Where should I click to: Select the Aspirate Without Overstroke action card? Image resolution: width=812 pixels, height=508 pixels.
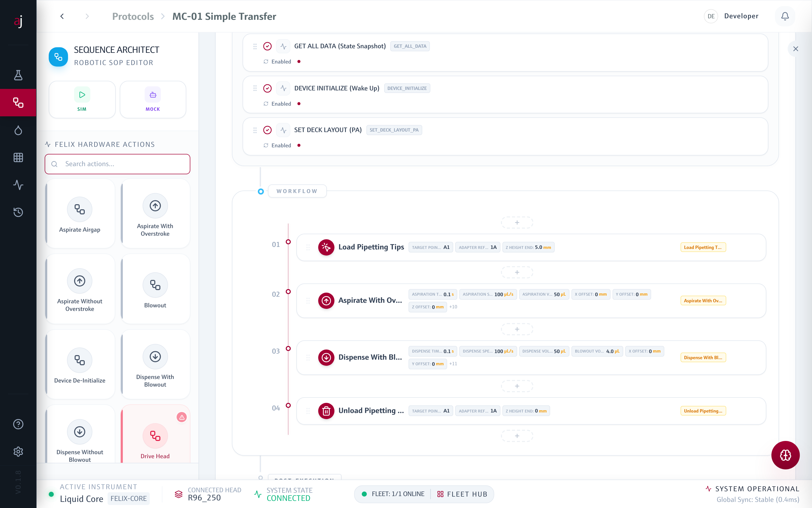80,289
